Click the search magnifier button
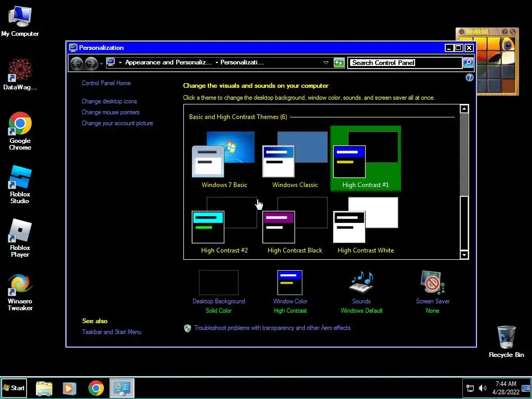The width and height of the screenshot is (532, 399). click(468, 63)
